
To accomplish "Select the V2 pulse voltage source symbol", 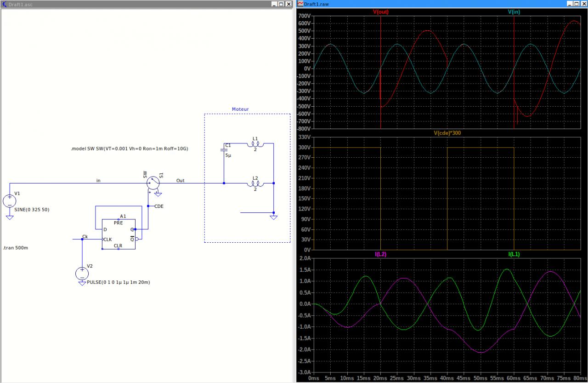I will (82, 274).
